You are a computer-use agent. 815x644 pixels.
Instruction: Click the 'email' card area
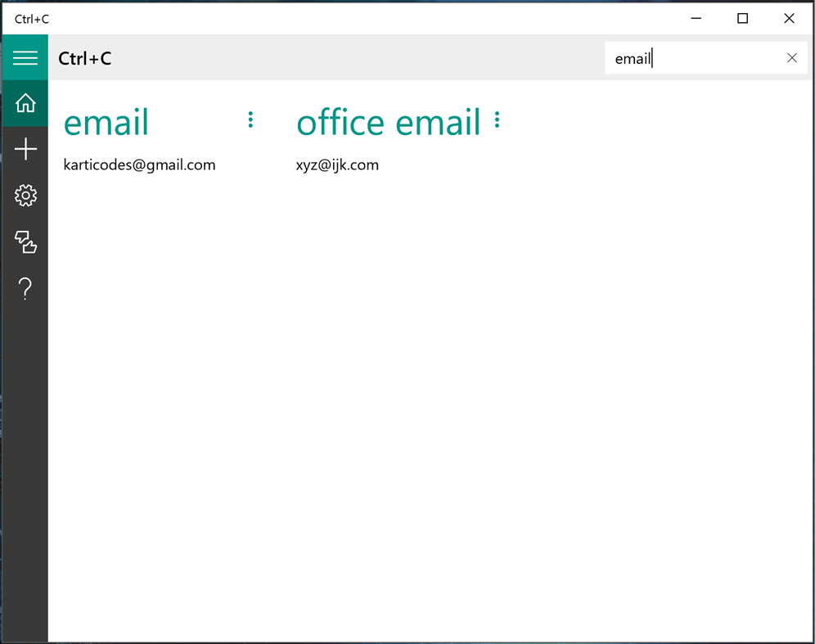click(155, 139)
